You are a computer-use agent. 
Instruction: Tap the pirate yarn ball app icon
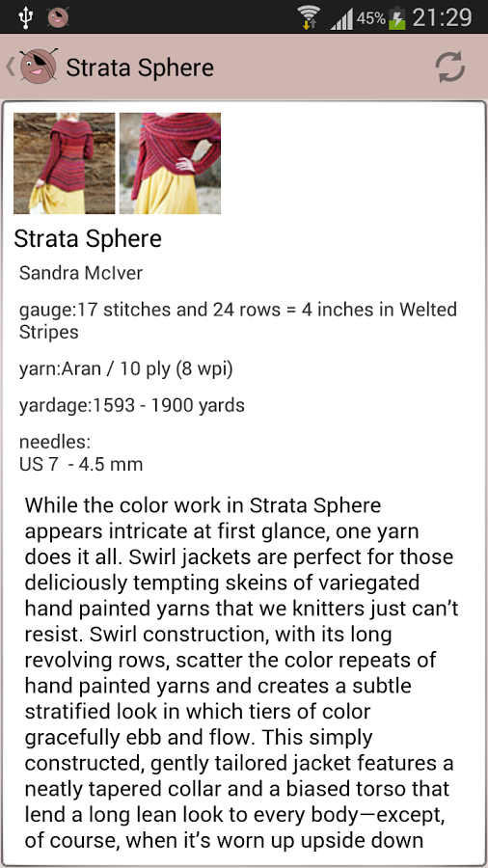tap(39, 67)
